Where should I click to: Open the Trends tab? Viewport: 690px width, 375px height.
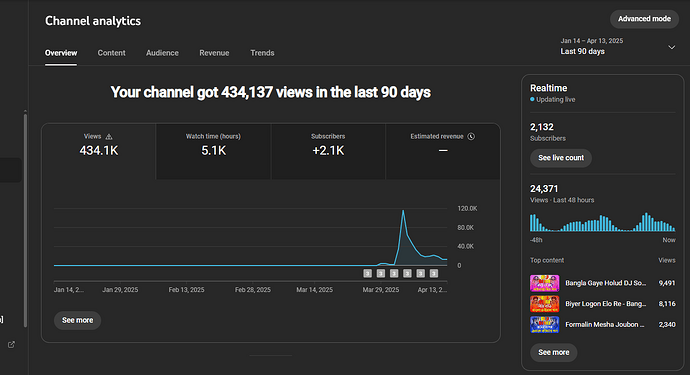tap(262, 53)
